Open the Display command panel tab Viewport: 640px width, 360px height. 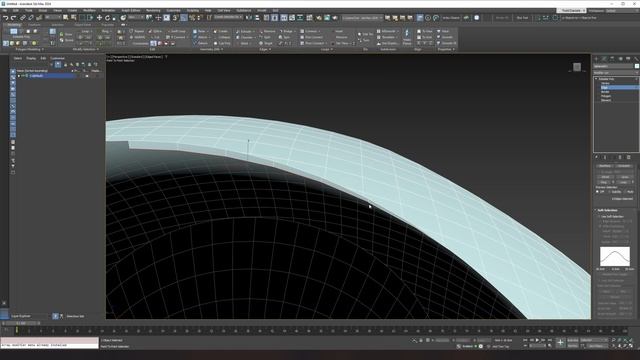point(628,59)
